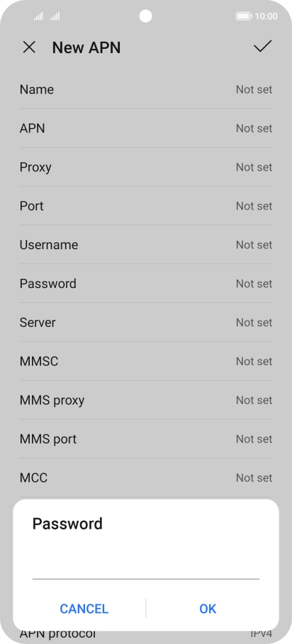Focus the Password text input field
This screenshot has height=644, width=292.
click(x=145, y=567)
